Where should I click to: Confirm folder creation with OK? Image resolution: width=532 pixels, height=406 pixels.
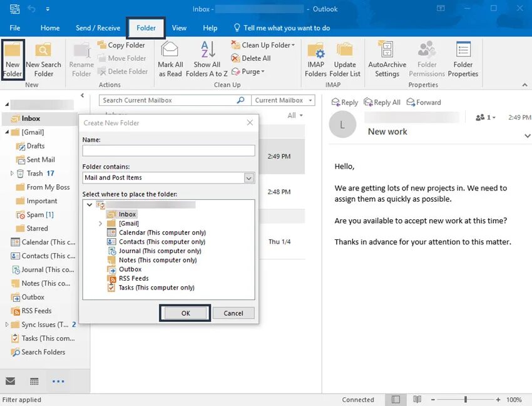coord(185,313)
